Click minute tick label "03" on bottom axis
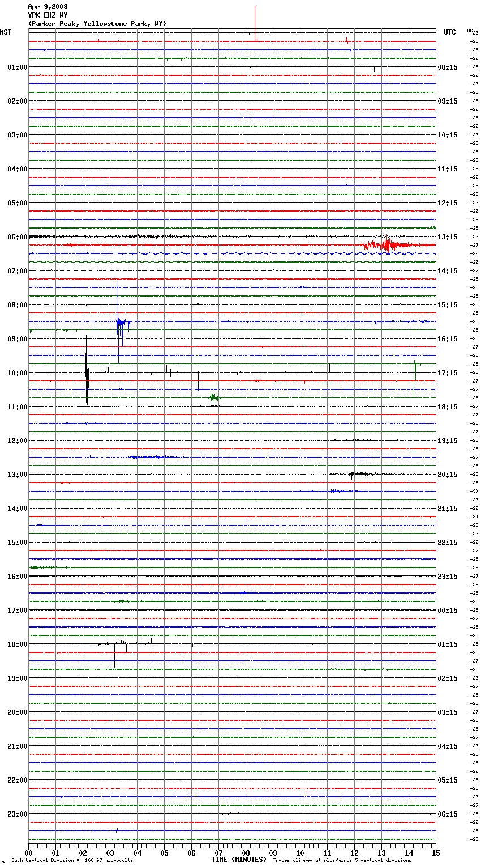The width and height of the screenshot is (481, 868). (110, 853)
